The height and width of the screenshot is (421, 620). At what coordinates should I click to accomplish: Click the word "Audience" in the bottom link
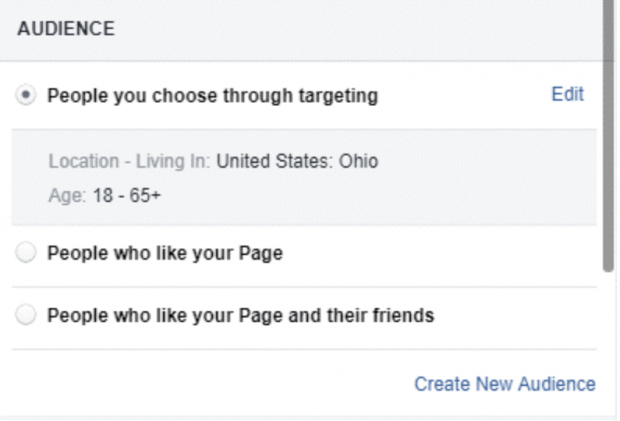(x=557, y=384)
